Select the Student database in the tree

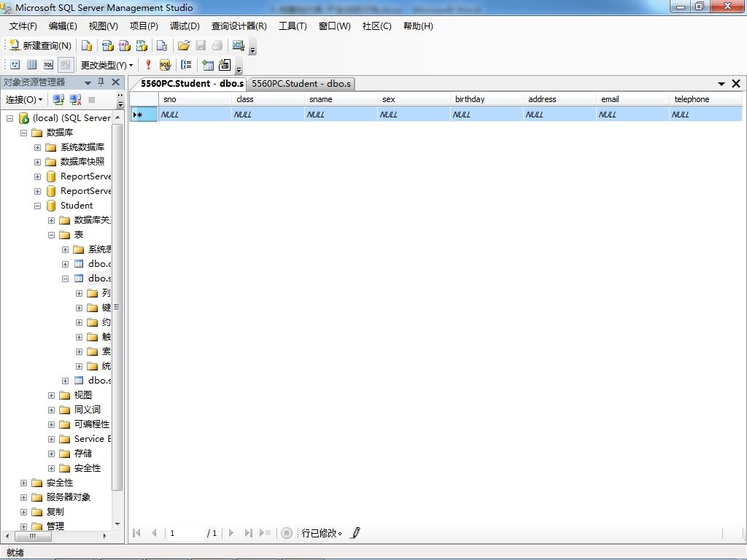point(76,205)
